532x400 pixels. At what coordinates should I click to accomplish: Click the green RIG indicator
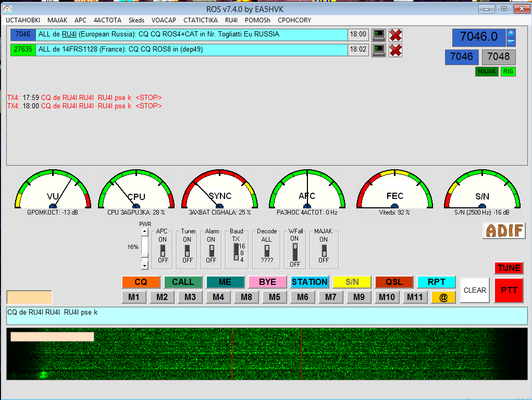[508, 71]
